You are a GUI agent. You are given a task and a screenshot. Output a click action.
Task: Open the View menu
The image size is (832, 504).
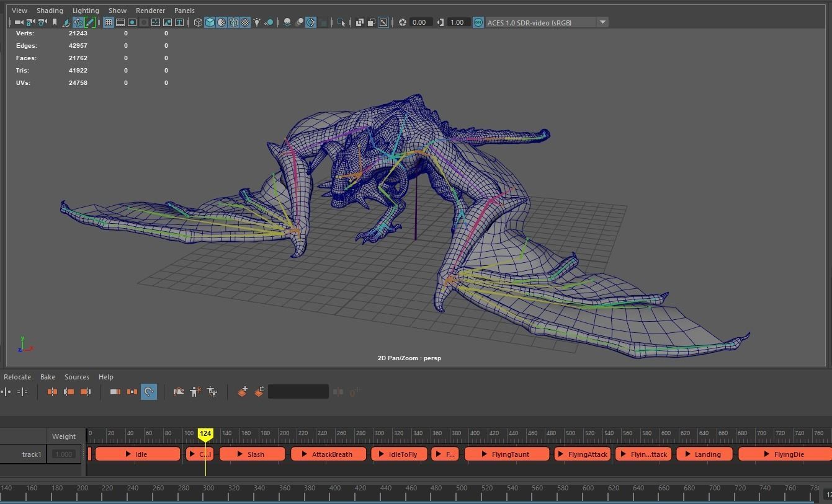click(x=19, y=11)
